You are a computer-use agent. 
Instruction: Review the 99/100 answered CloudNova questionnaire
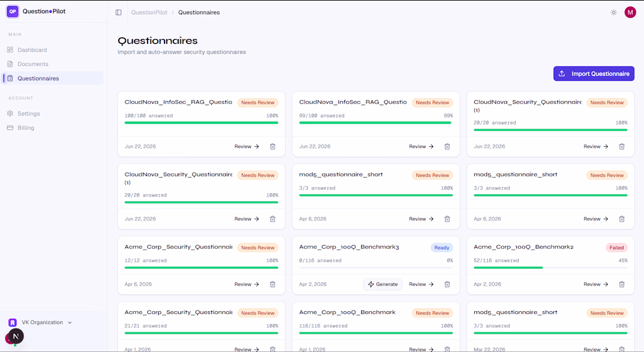[x=421, y=146]
